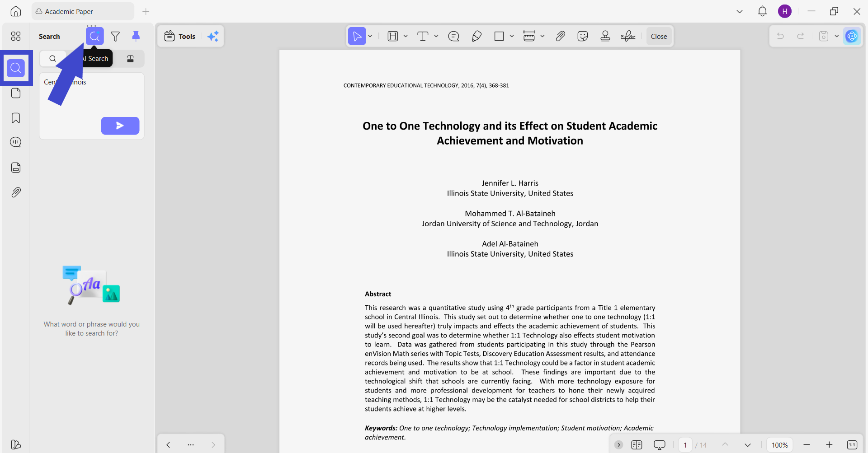Image resolution: width=868 pixels, height=453 pixels.
Task: Add a sticky note comment
Action: pyautogui.click(x=453, y=36)
